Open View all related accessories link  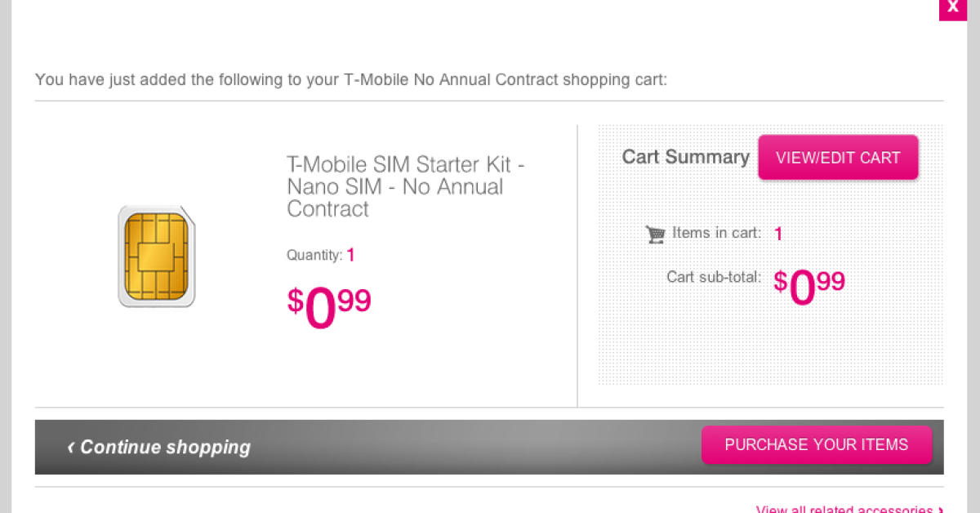844,509
